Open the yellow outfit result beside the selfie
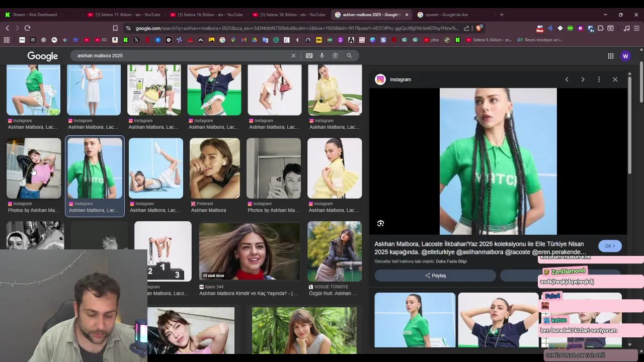This screenshot has height=362, width=644. tap(335, 168)
